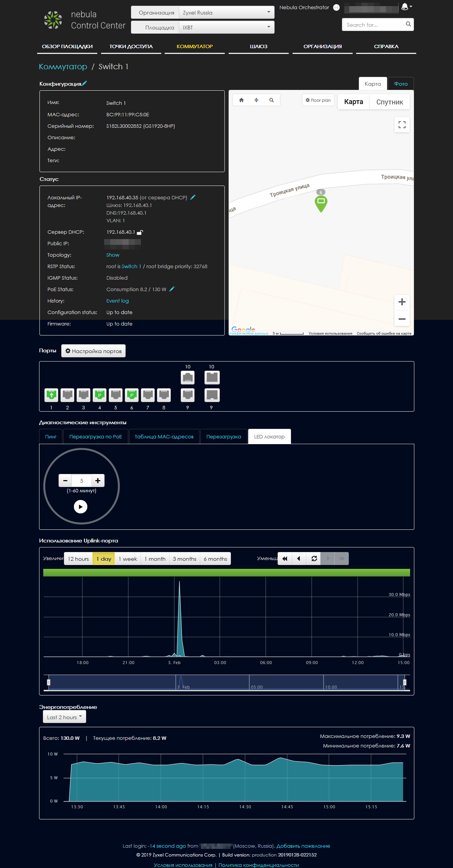453x868 pixels.
Task: Click map locate crosshair icon
Action: pyautogui.click(x=256, y=100)
